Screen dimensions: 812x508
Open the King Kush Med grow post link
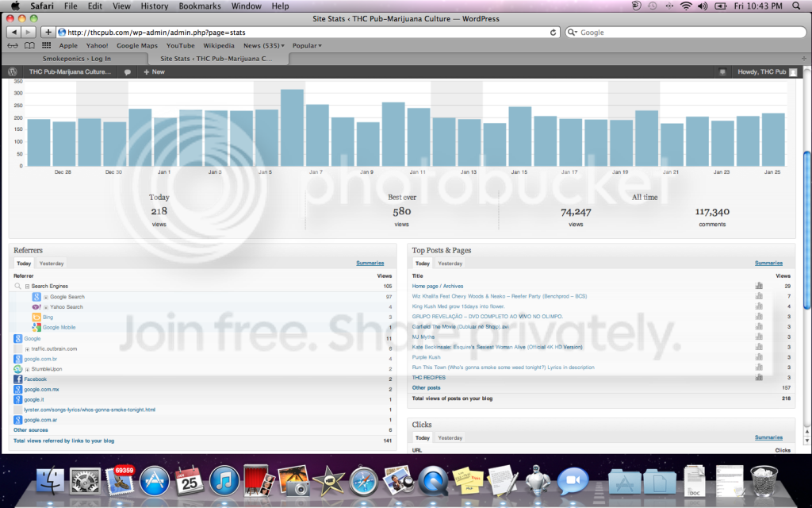458,306
